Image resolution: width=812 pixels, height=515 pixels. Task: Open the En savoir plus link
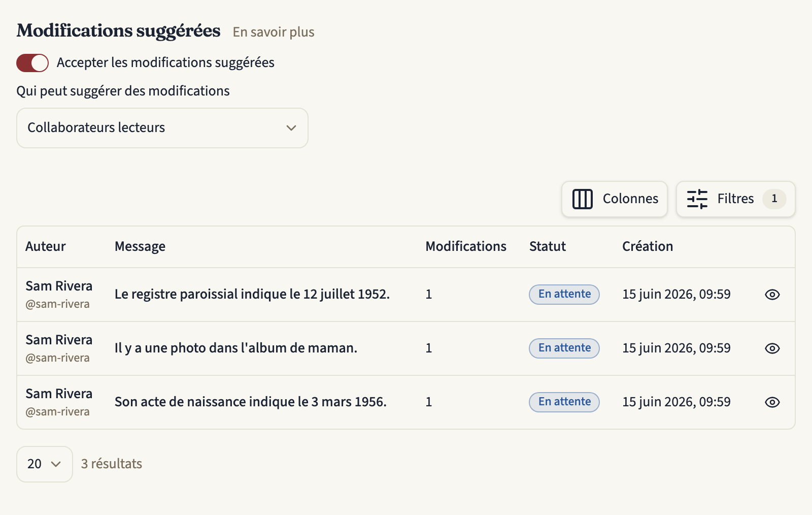(x=274, y=32)
